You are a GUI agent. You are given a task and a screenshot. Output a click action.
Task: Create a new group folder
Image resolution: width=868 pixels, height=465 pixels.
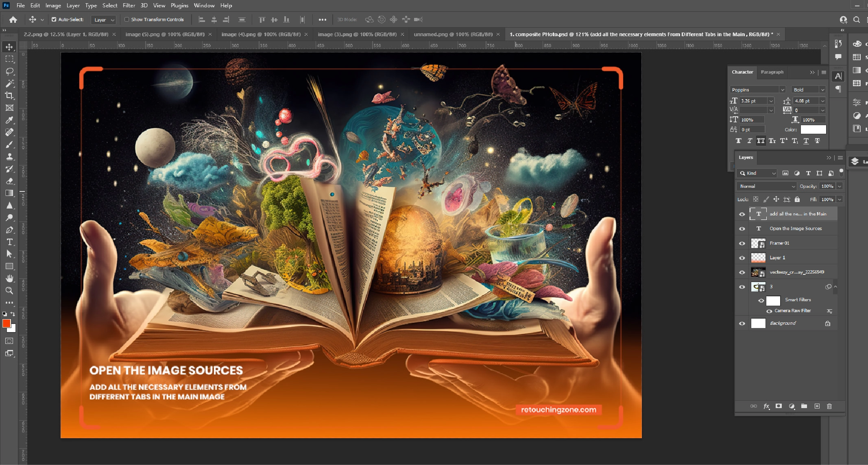click(804, 406)
